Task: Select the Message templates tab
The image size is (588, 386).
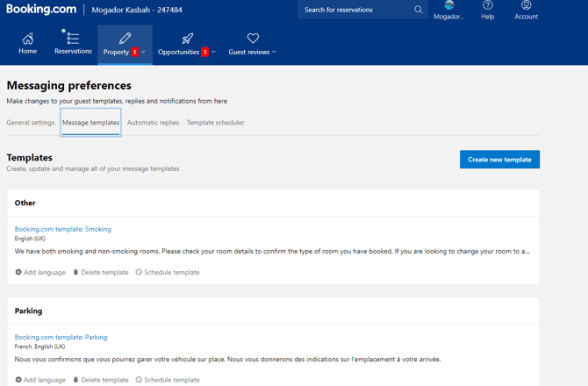Action: [x=90, y=123]
